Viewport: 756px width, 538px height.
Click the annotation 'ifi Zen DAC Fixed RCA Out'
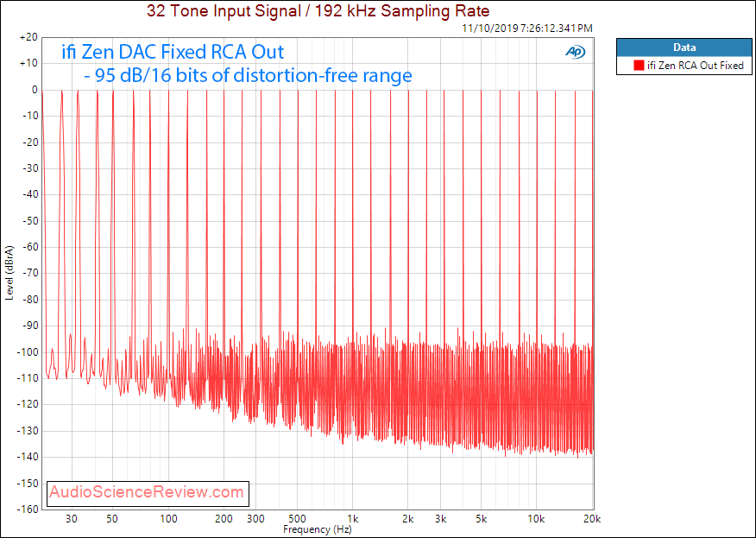pos(173,52)
